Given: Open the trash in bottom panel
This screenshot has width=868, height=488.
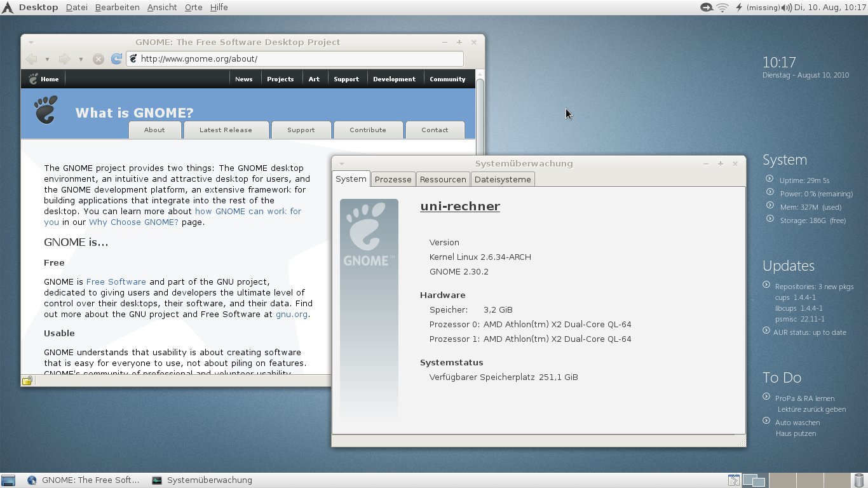Looking at the screenshot, I should (x=859, y=480).
